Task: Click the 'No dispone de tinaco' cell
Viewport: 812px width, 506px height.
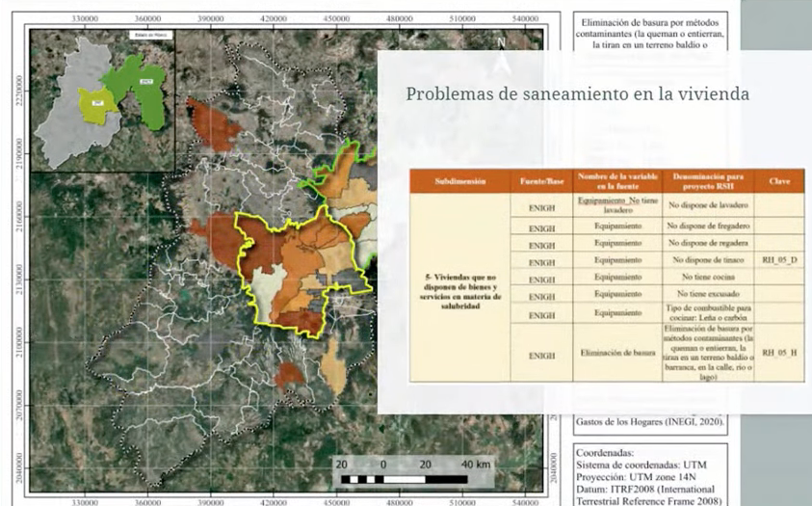Action: (707, 260)
